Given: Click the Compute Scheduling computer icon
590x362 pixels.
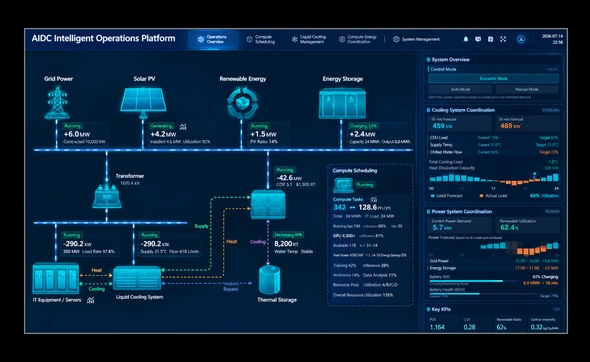Looking at the screenshot, I should click(x=343, y=185).
